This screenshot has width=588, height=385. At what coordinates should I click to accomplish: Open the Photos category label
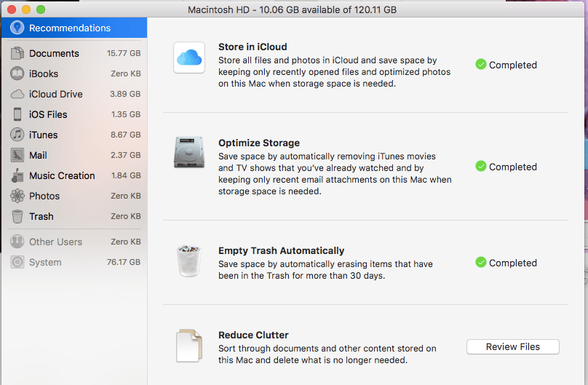click(44, 196)
